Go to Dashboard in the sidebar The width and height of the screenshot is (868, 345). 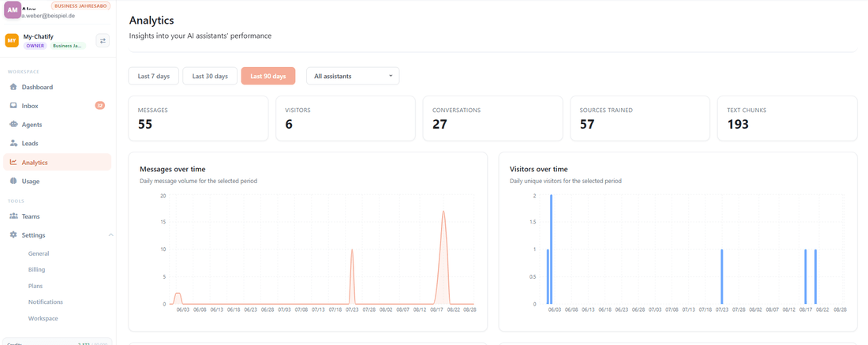point(57,87)
